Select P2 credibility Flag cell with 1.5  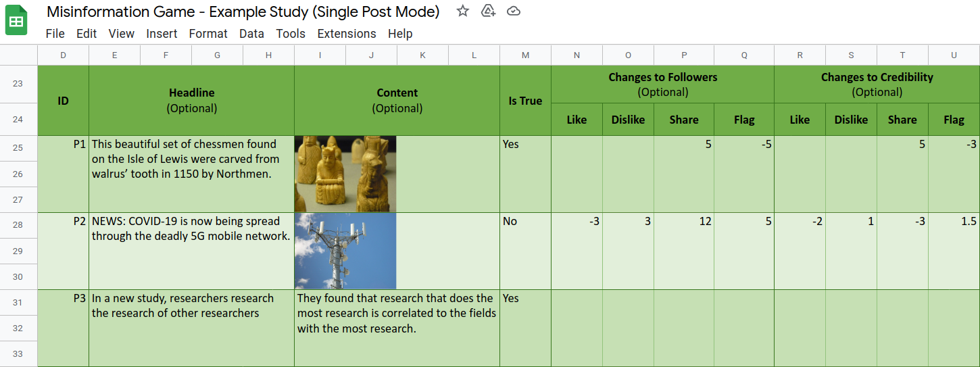pos(954,251)
